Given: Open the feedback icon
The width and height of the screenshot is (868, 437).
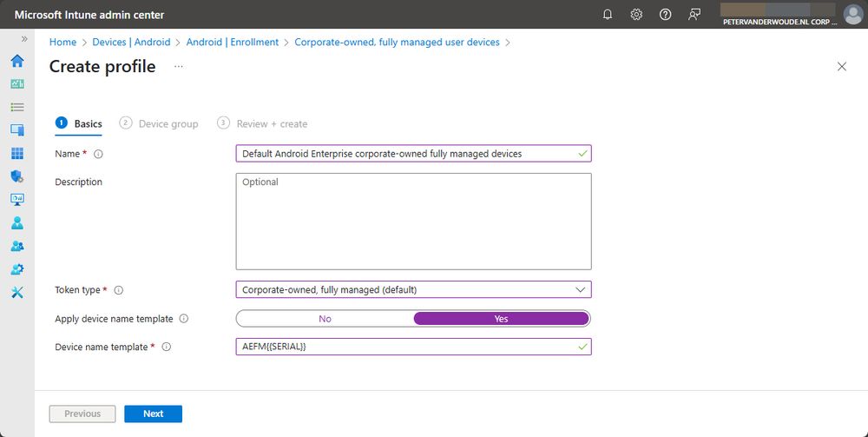Looking at the screenshot, I should click(694, 15).
